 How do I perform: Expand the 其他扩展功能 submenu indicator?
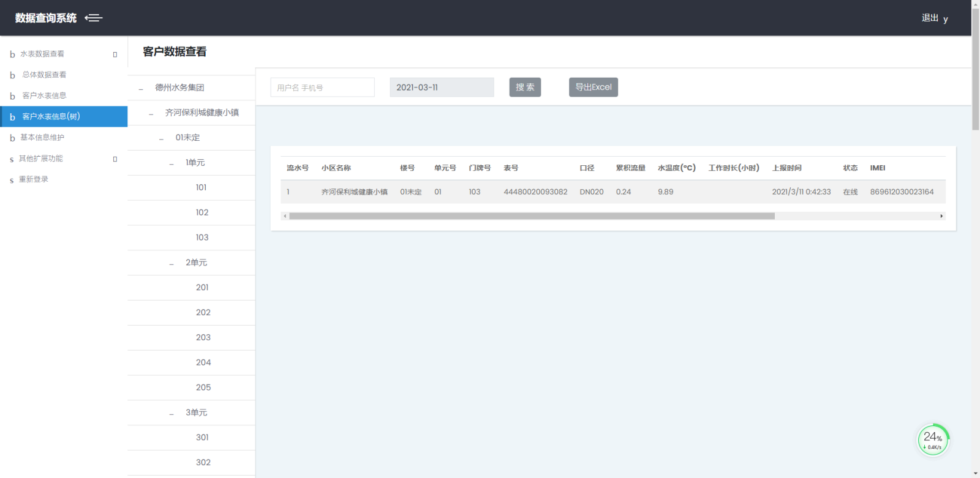115,159
